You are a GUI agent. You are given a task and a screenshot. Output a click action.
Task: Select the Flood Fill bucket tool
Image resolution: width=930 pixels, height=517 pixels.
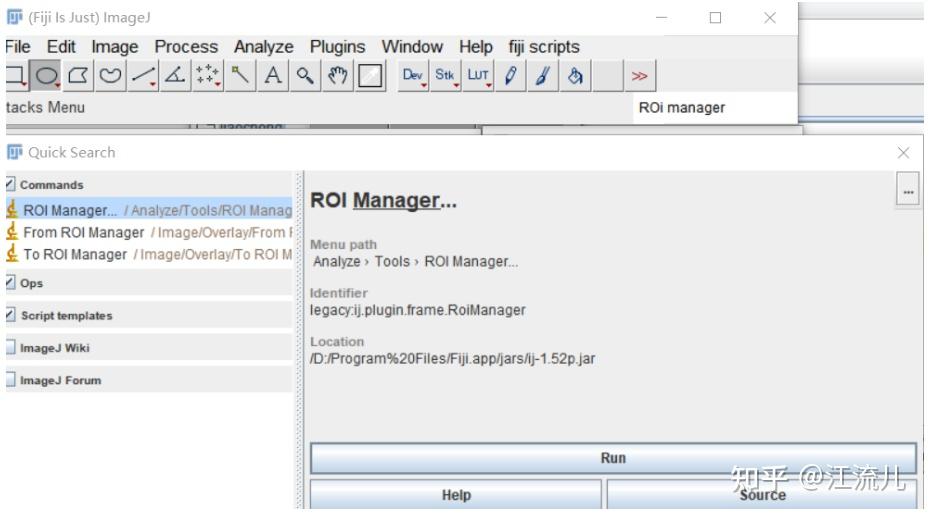click(x=575, y=76)
